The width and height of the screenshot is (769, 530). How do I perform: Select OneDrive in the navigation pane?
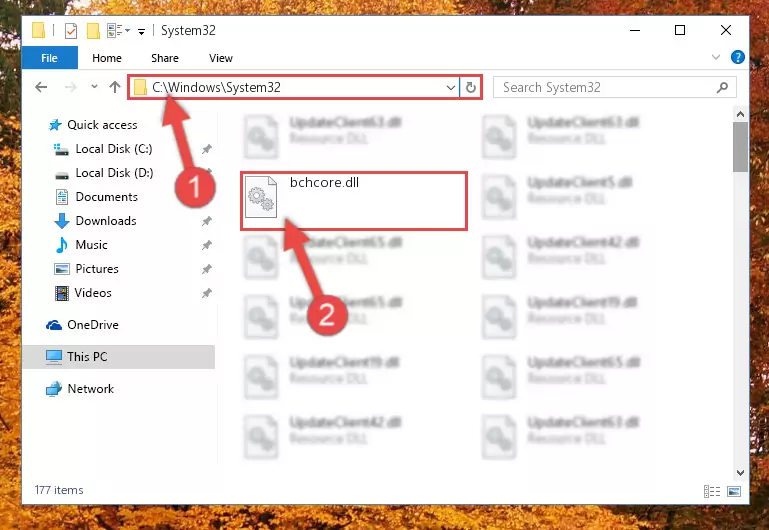[93, 325]
